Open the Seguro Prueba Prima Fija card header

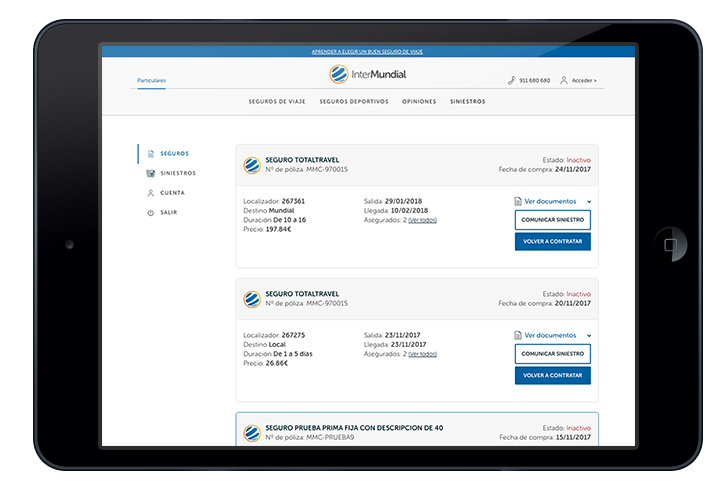tap(417, 430)
